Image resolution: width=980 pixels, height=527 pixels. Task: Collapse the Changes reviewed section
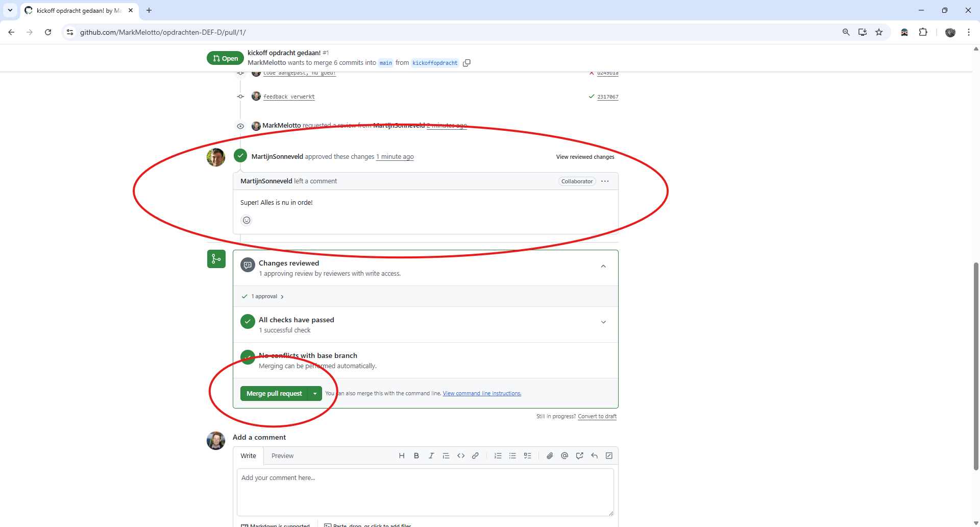pos(603,266)
